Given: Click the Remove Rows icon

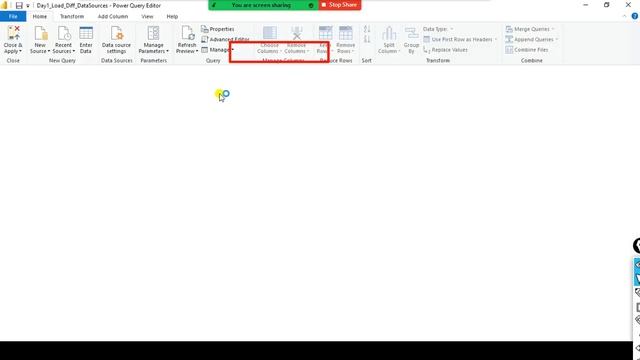Looking at the screenshot, I should click(346, 33).
